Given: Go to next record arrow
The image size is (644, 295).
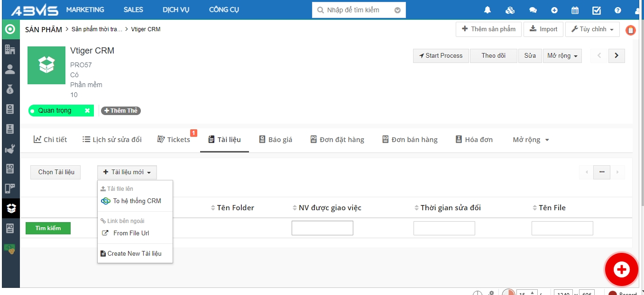Looking at the screenshot, I should point(616,56).
